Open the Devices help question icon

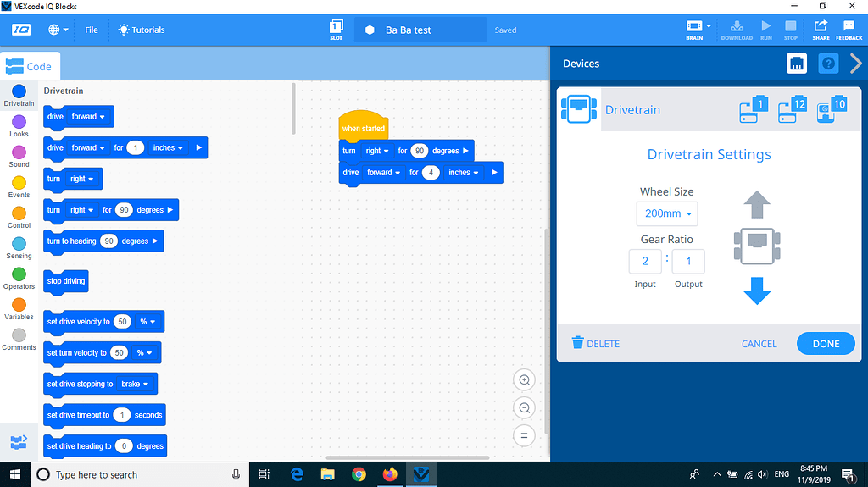(x=828, y=64)
